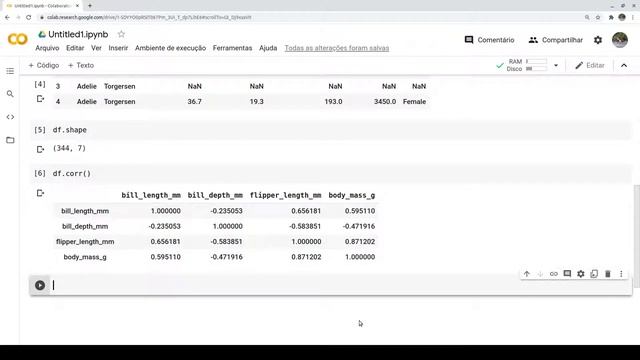This screenshot has width=640, height=360.
Task: Open the Files folder sidebar icon
Action: (10, 140)
